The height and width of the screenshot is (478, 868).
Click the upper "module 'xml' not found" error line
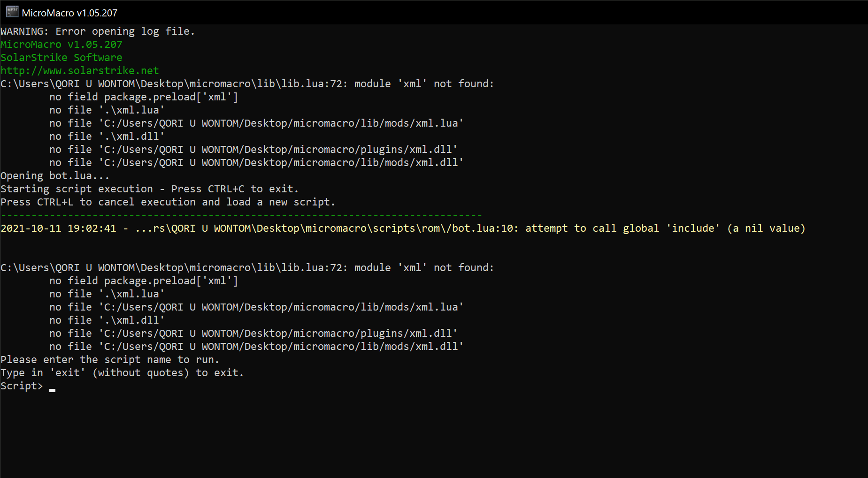247,84
